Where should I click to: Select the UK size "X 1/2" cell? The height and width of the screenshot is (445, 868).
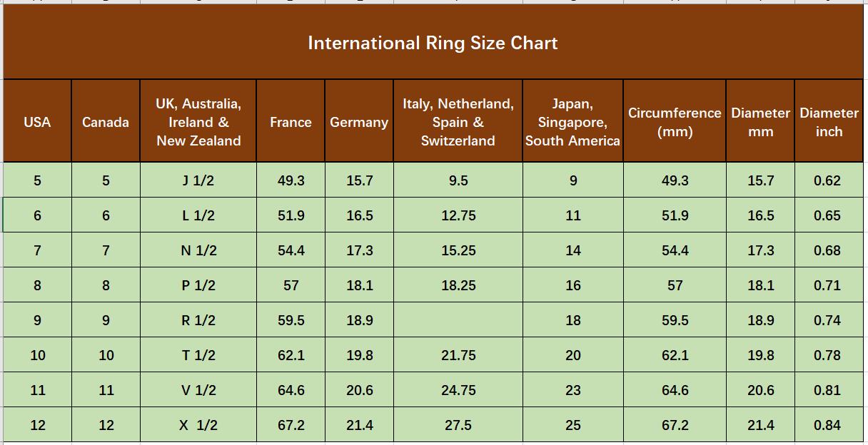(x=198, y=425)
